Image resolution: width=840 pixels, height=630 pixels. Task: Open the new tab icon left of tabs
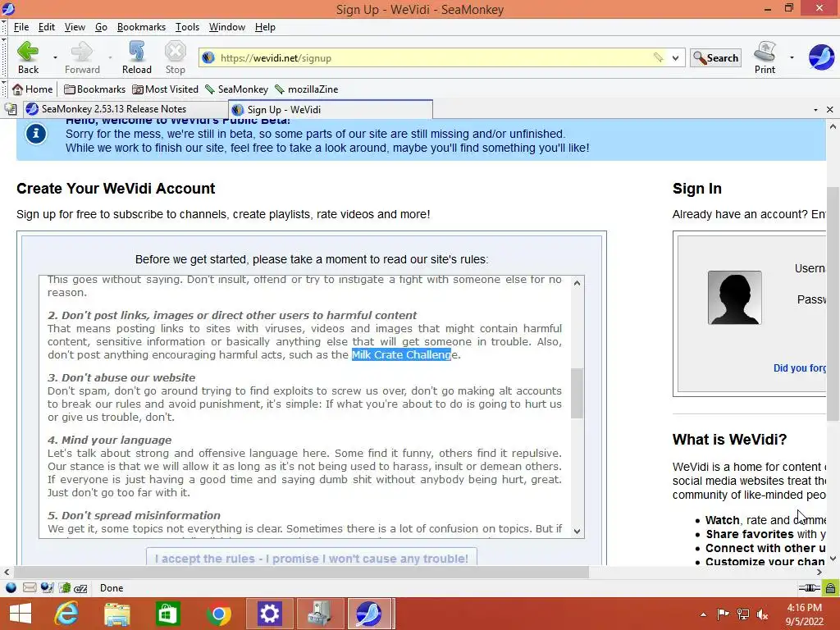click(11, 109)
